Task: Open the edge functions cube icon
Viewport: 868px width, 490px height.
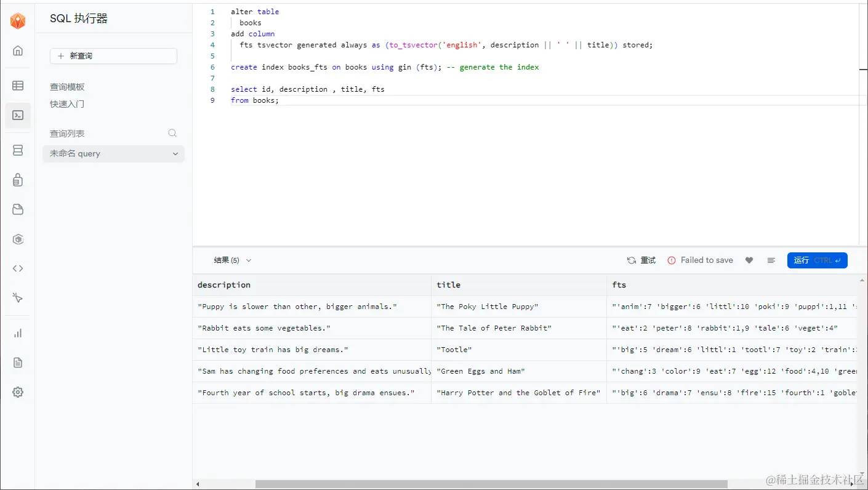Action: pos(18,239)
